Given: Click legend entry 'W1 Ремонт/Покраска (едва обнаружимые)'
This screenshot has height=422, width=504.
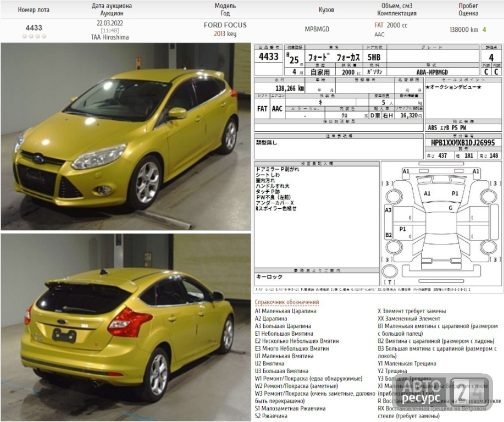Looking at the screenshot, I should point(308,379).
